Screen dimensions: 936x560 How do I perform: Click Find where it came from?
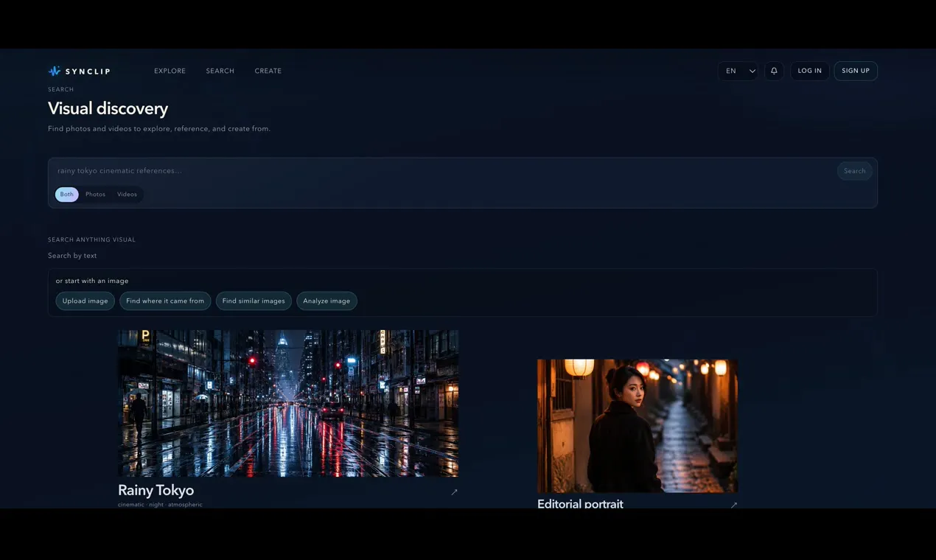[x=165, y=301]
